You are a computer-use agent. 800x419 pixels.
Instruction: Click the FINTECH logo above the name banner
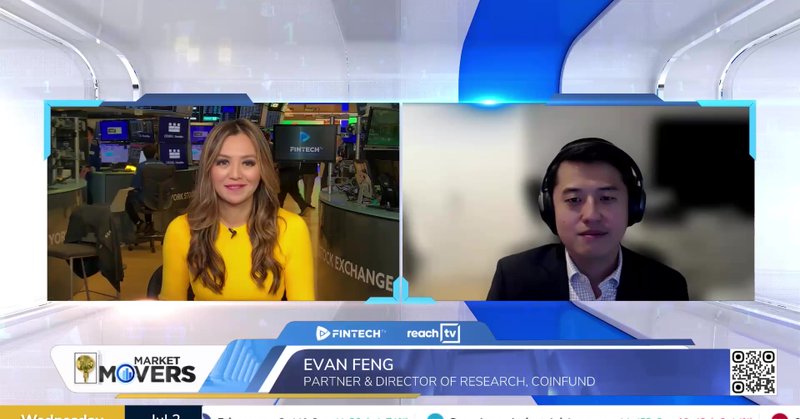click(351, 333)
